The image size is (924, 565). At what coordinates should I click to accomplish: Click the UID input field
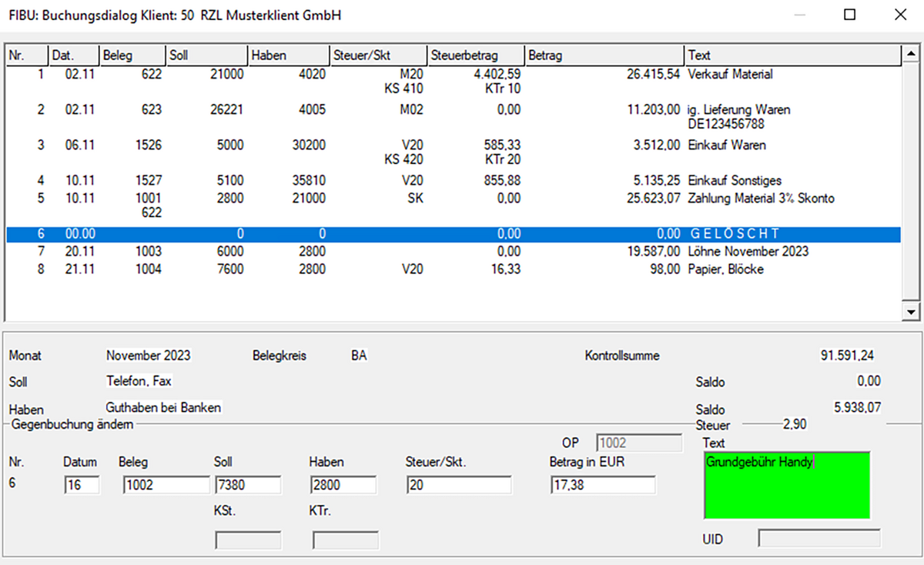click(x=819, y=538)
